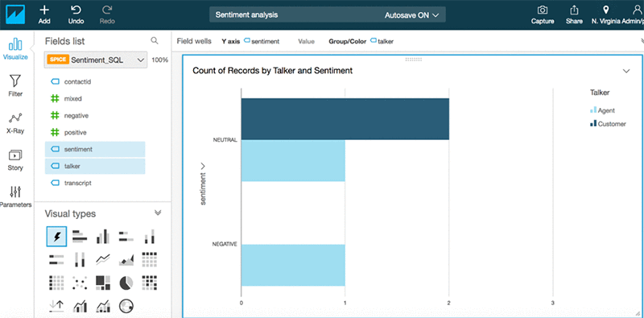Select the vertical stacked bar visual type
Viewport: 644px width, 318px height.
(150, 236)
